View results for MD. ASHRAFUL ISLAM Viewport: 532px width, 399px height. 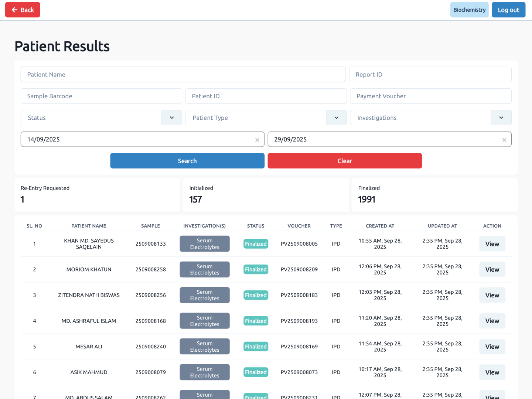492,321
